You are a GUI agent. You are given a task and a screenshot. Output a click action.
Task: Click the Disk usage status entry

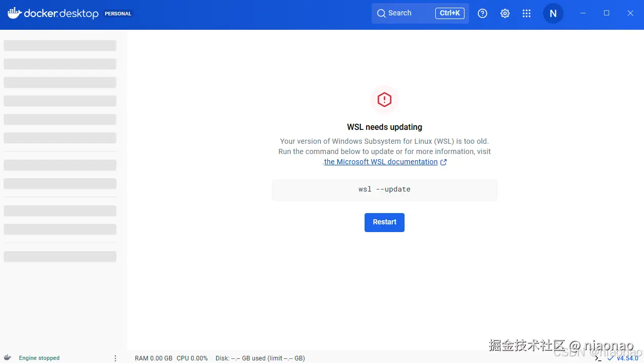pyautogui.click(x=260, y=358)
